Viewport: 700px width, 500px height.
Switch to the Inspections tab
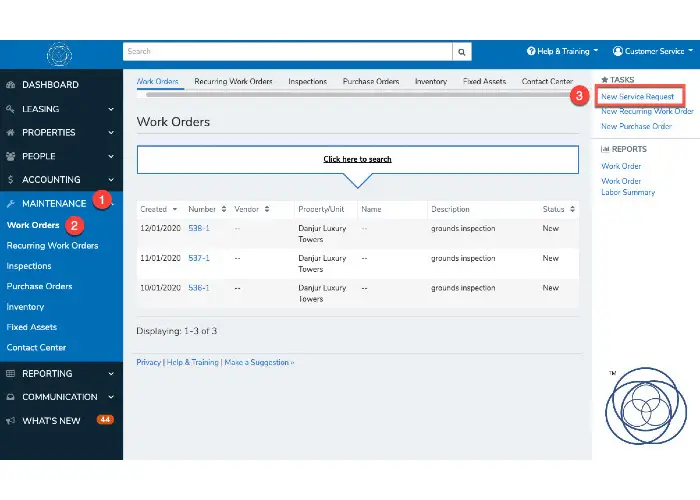[307, 81]
